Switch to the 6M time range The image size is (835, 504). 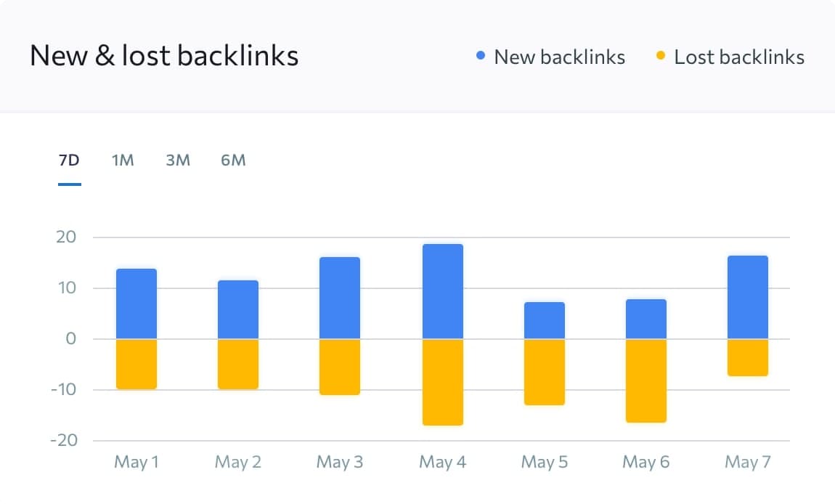pyautogui.click(x=233, y=160)
